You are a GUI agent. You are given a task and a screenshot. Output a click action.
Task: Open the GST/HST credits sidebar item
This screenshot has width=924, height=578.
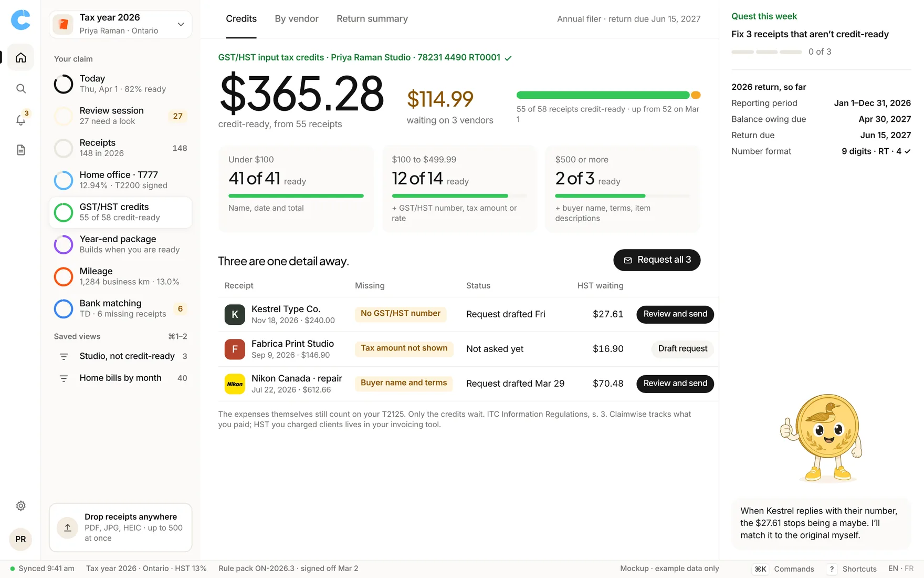121,212
